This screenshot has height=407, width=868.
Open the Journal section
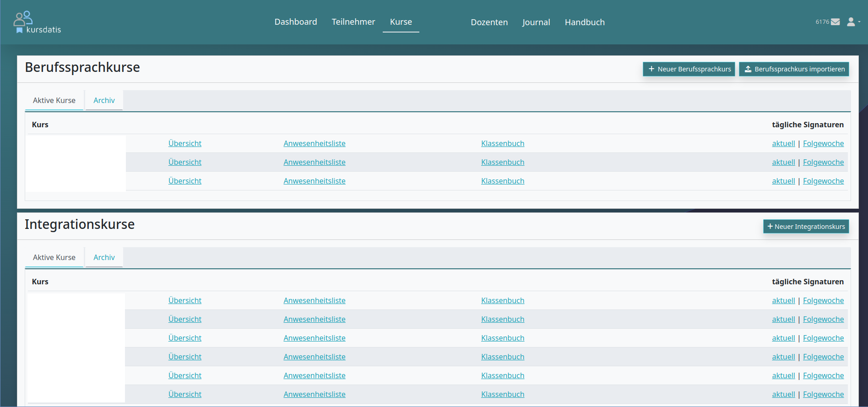(536, 22)
